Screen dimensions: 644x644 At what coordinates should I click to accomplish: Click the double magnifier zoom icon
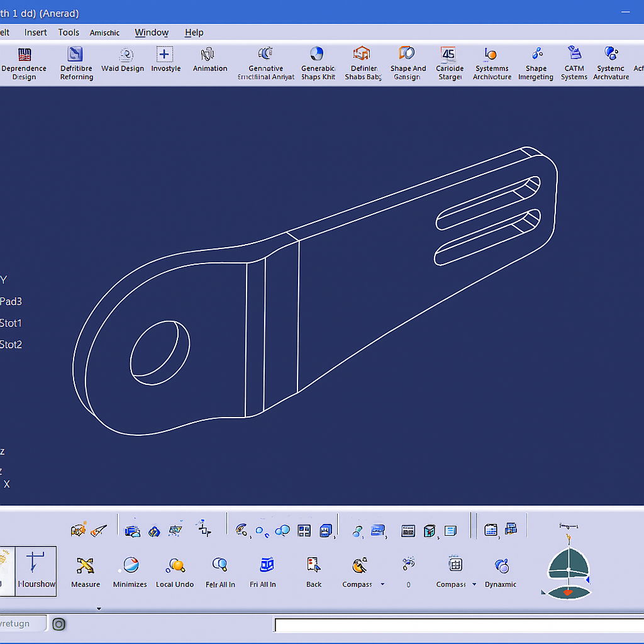(282, 531)
